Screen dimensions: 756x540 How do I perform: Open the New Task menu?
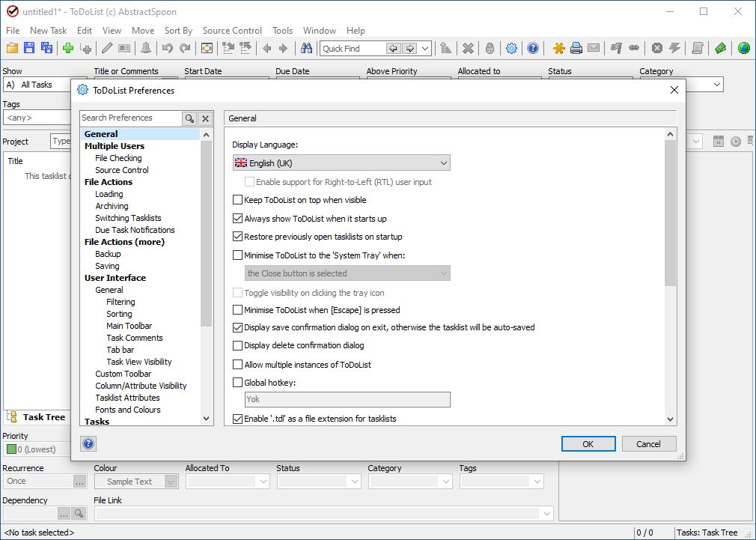tap(48, 31)
